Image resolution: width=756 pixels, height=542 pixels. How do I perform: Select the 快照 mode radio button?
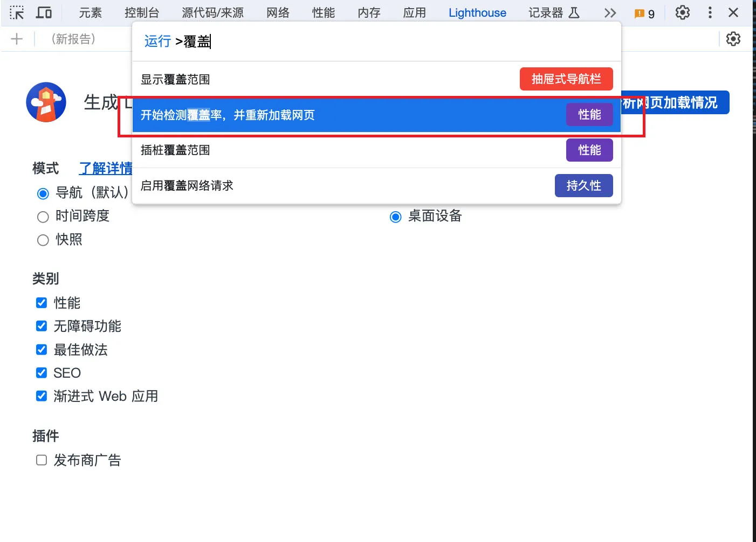click(43, 240)
